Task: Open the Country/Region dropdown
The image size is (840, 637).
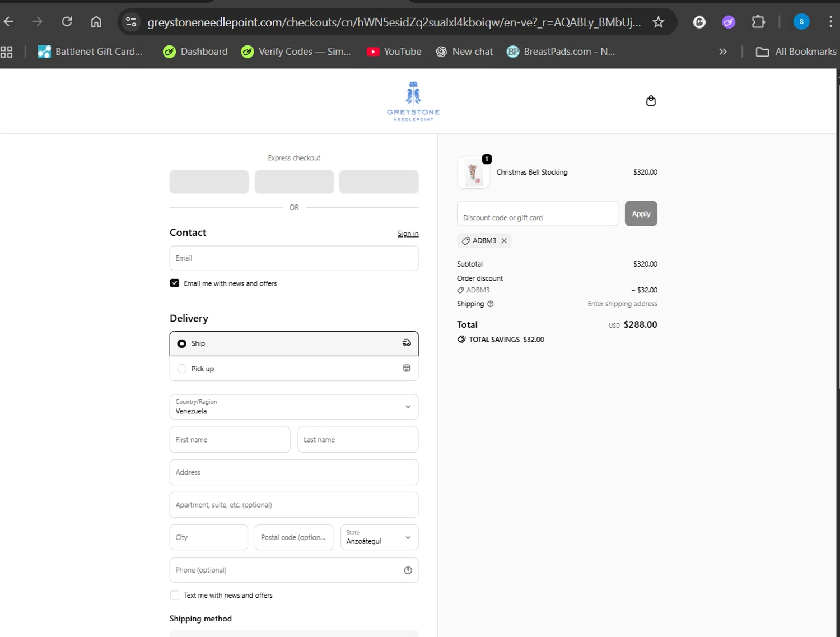Action: [x=294, y=407]
